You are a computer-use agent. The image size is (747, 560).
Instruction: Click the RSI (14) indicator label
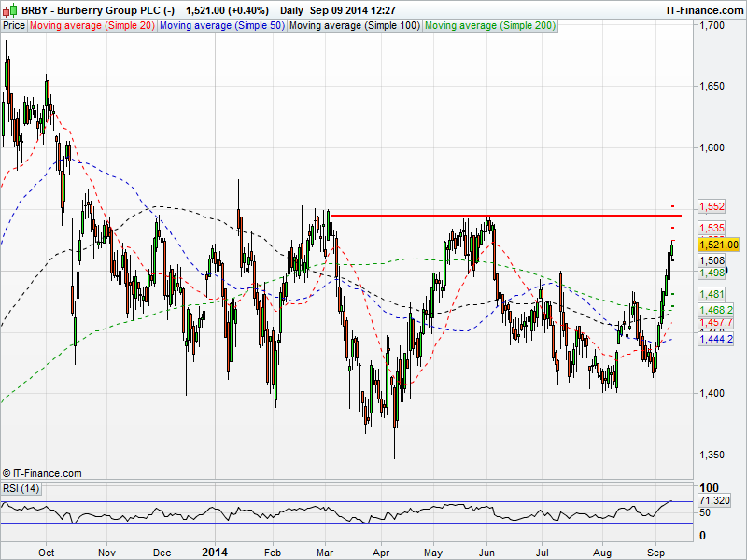pyautogui.click(x=21, y=488)
